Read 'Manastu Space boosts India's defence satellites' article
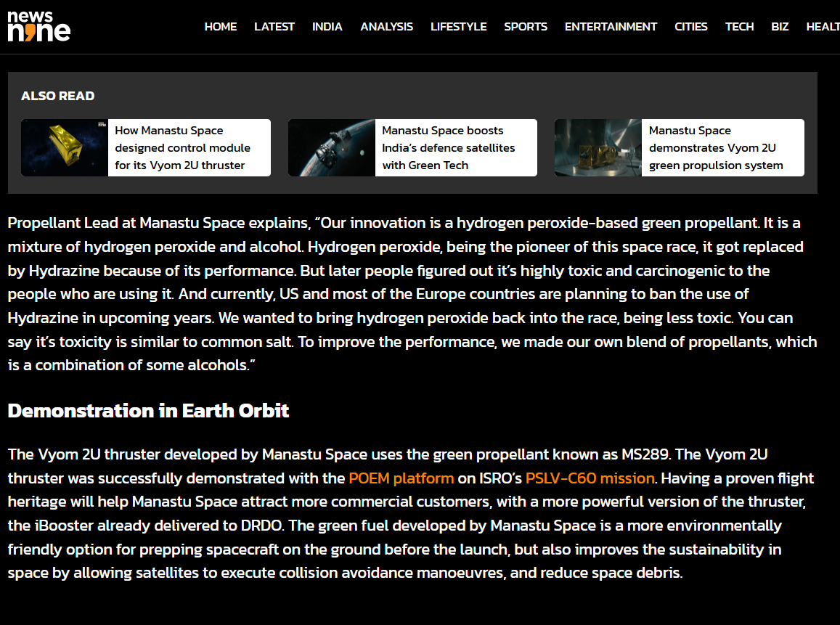Image resolution: width=840 pixels, height=625 pixels. point(449,148)
